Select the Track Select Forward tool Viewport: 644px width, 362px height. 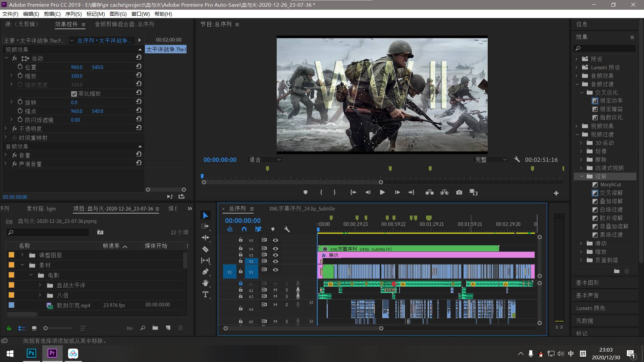click(205, 227)
